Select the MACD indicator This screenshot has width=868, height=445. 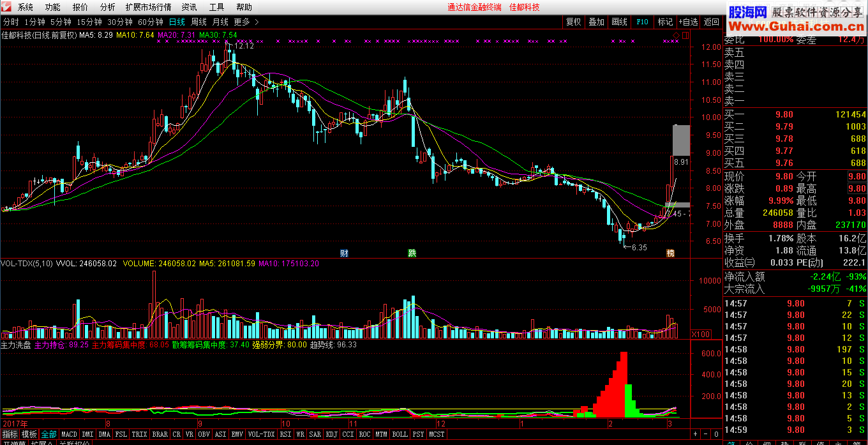(x=69, y=434)
